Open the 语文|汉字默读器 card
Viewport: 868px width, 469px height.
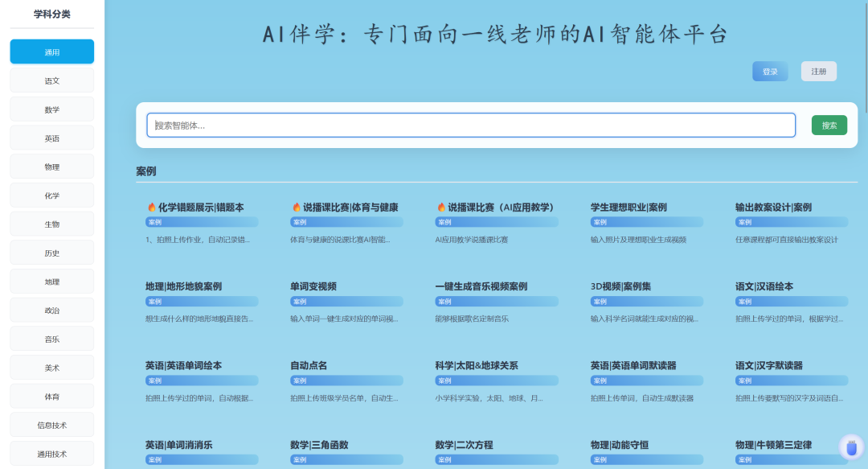(769, 366)
